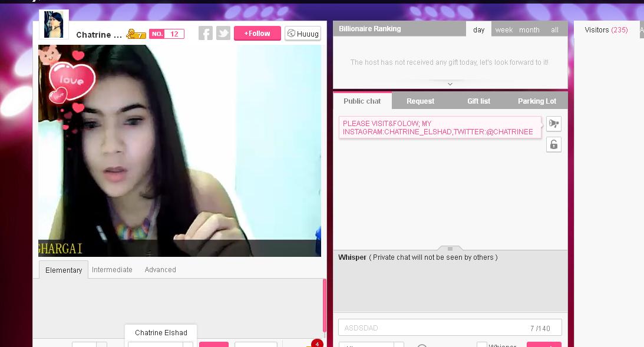The height and width of the screenshot is (347, 644).
Task: Click the host name Chatrine …
Action: 99,35
